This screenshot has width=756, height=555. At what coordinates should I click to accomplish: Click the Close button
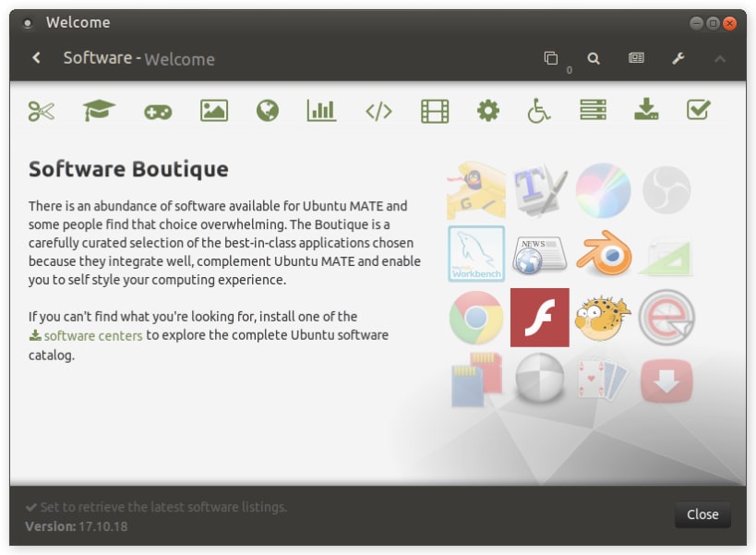702,514
